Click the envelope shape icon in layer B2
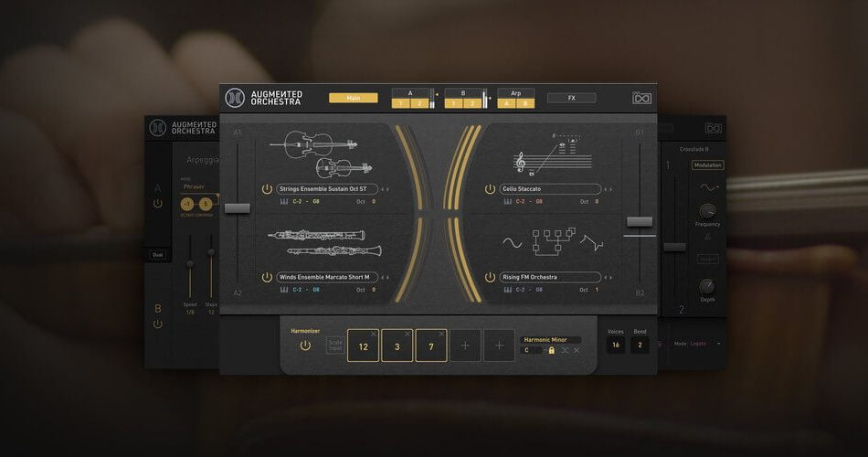This screenshot has height=457, width=868. point(591,242)
